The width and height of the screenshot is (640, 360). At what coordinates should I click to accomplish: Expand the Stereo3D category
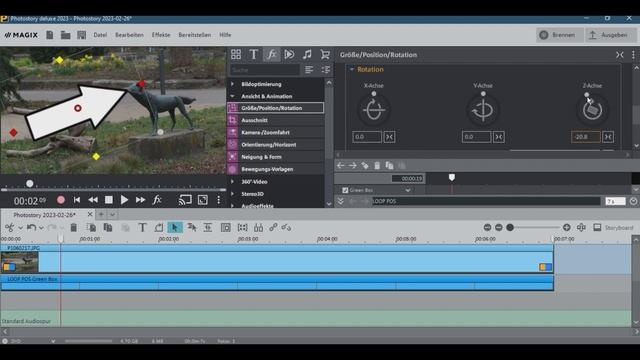click(232, 194)
